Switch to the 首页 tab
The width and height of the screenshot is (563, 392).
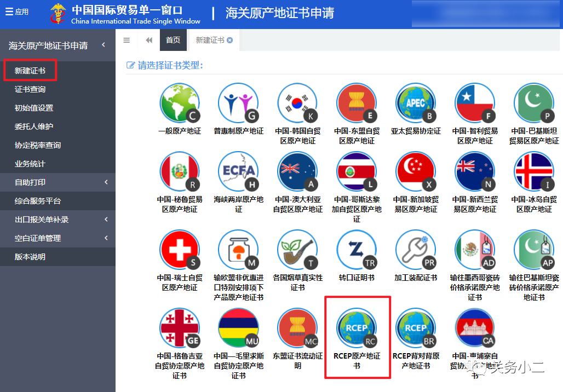[173, 39]
